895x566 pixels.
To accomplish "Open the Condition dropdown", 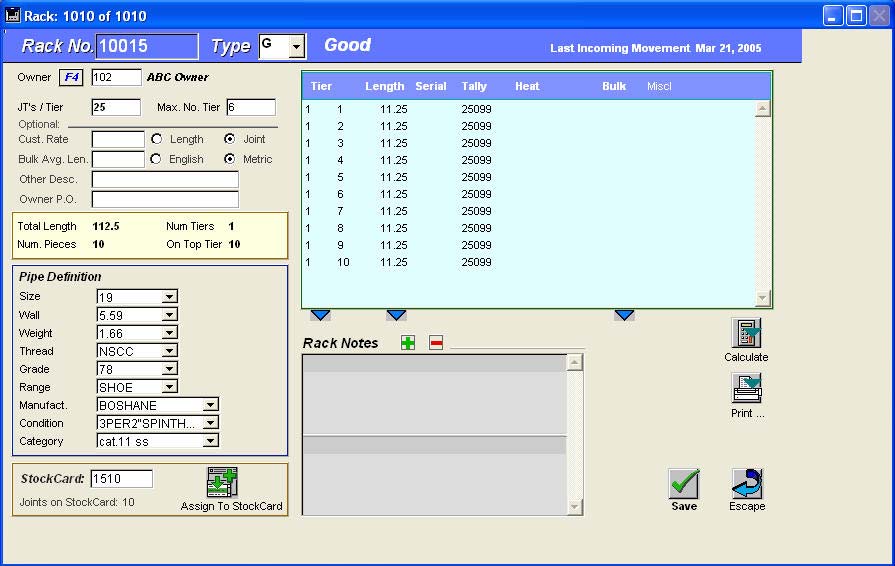I will point(211,423).
